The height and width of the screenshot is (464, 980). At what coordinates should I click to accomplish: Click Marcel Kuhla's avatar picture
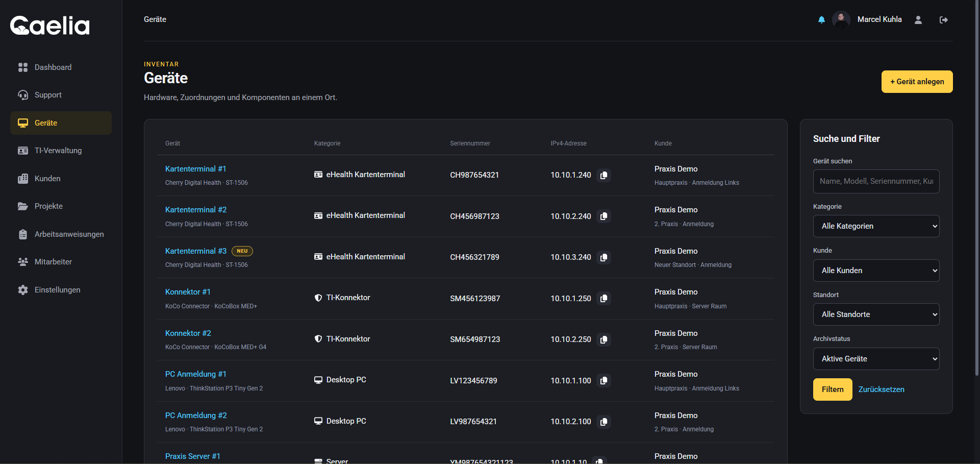(x=841, y=19)
